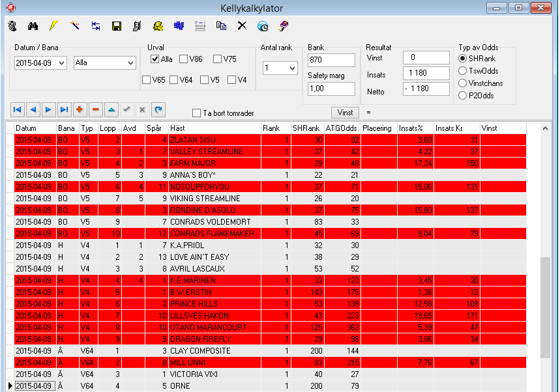Click the Vinst button

click(x=345, y=113)
